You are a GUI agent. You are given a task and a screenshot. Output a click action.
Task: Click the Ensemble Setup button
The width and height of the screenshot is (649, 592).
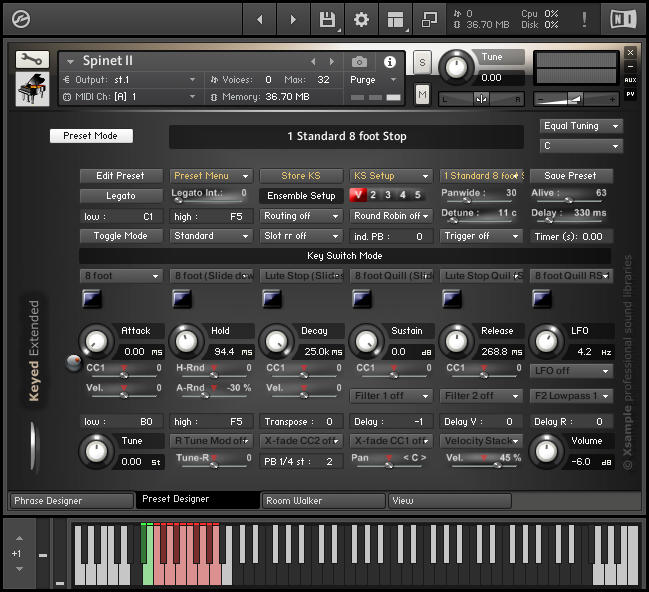[x=301, y=196]
